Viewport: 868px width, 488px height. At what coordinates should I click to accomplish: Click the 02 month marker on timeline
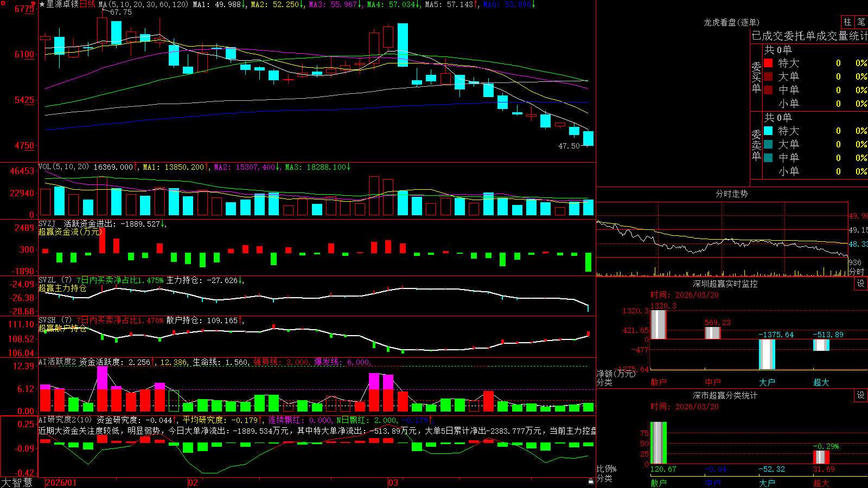(x=193, y=483)
